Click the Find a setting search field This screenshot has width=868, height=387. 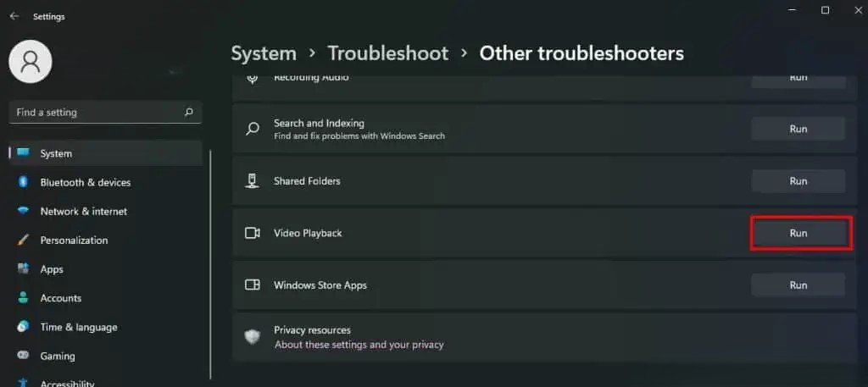106,113
